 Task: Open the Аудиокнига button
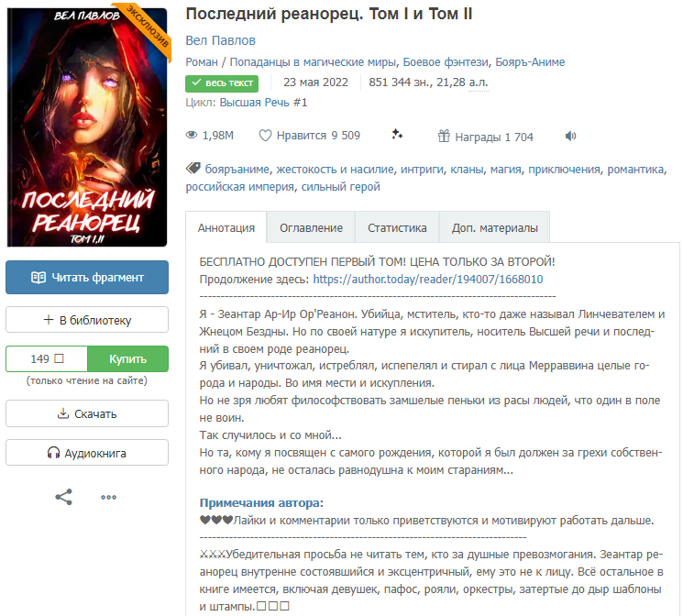(x=87, y=453)
